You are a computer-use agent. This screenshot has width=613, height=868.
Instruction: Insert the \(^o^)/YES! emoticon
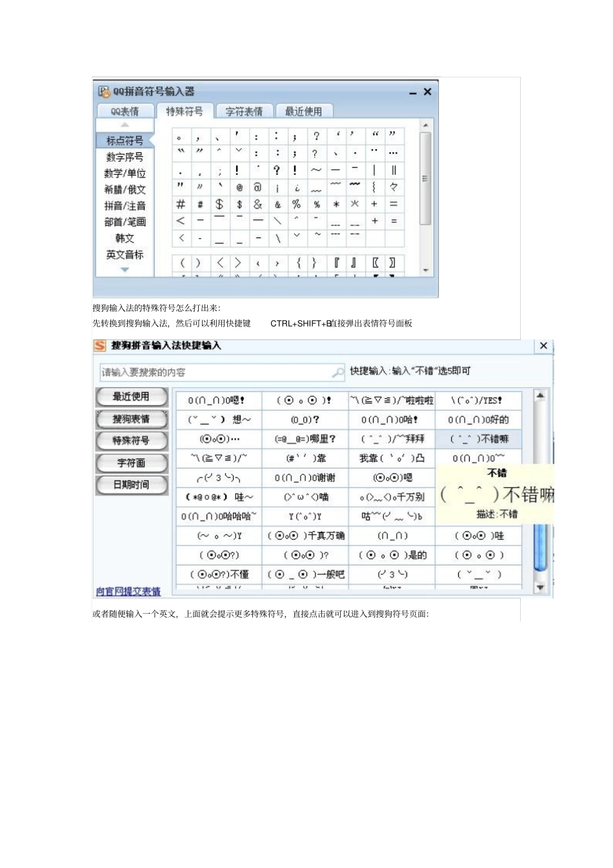478,400
